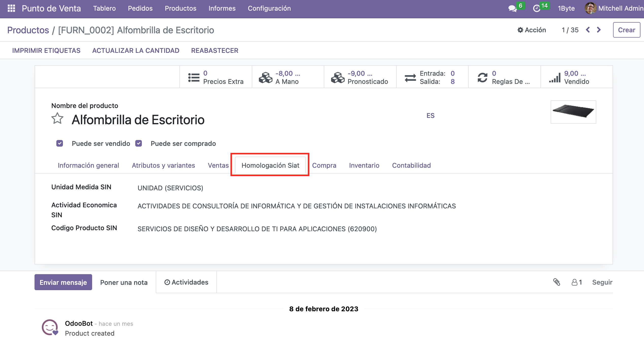Toggle the Puede ser vendido checkbox
Viewport: 644px width, 342px height.
tap(60, 143)
